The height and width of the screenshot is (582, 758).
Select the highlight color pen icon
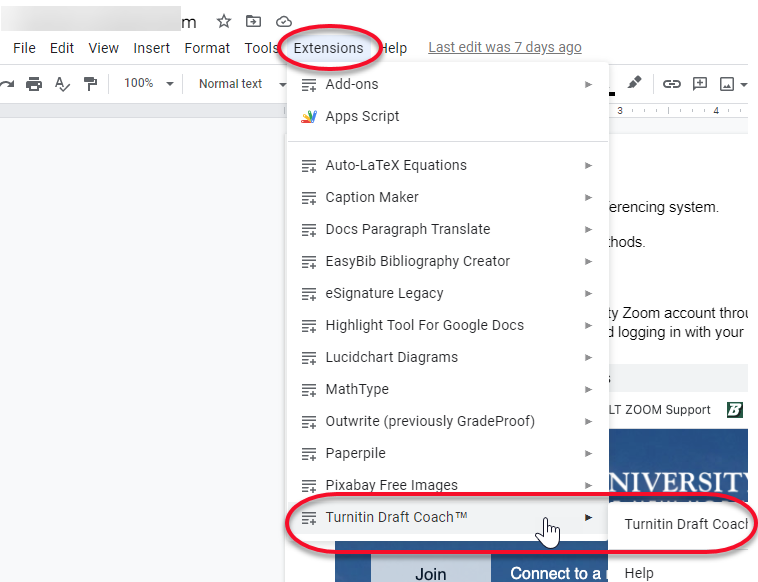(634, 83)
